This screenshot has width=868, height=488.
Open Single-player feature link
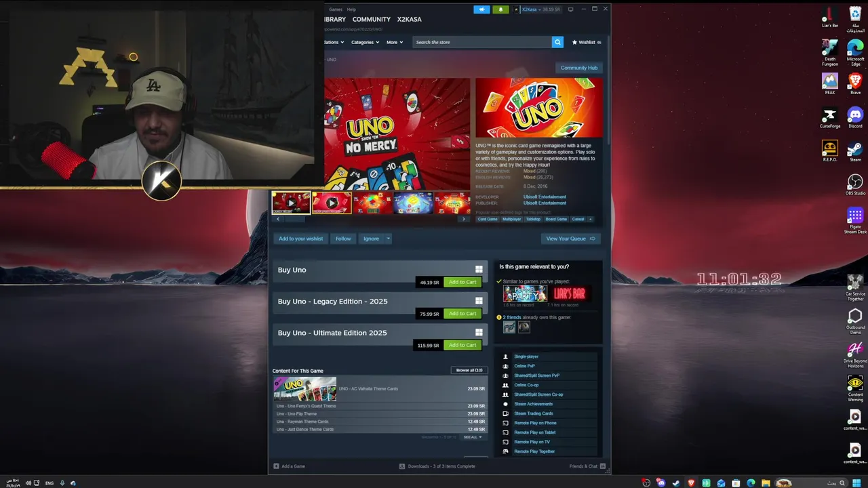[526, 357]
